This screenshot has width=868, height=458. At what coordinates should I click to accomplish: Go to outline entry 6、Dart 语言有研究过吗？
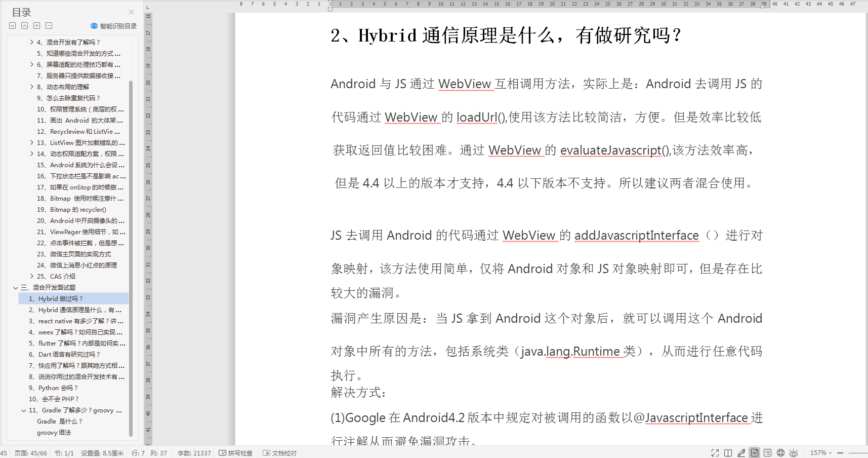(x=64, y=355)
